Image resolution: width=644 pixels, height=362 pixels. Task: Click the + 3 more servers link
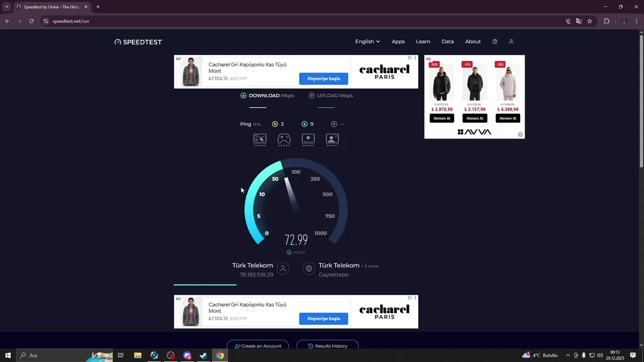point(370,266)
